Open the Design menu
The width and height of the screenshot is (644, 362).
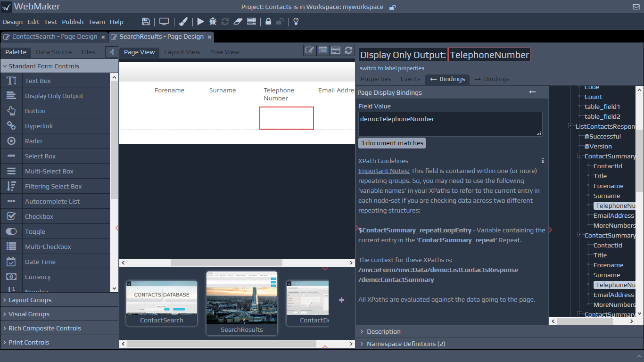[x=12, y=22]
